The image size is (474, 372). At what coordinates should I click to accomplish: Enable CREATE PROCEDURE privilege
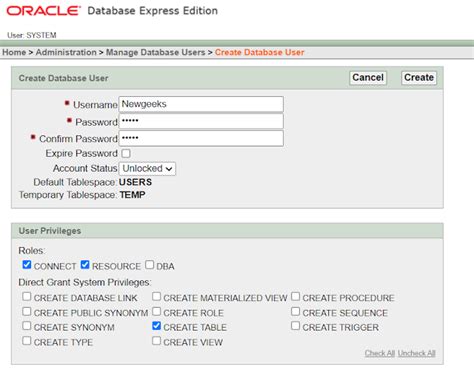click(295, 296)
